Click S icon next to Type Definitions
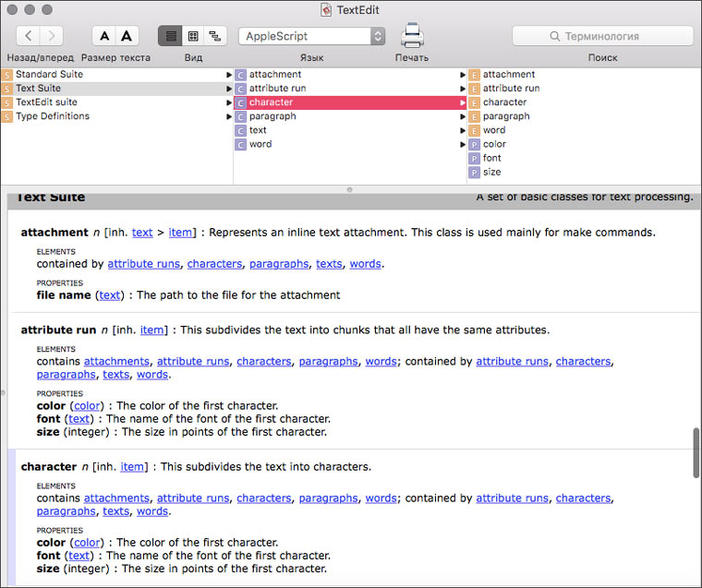Screen dimensions: 702x588 (6, 117)
